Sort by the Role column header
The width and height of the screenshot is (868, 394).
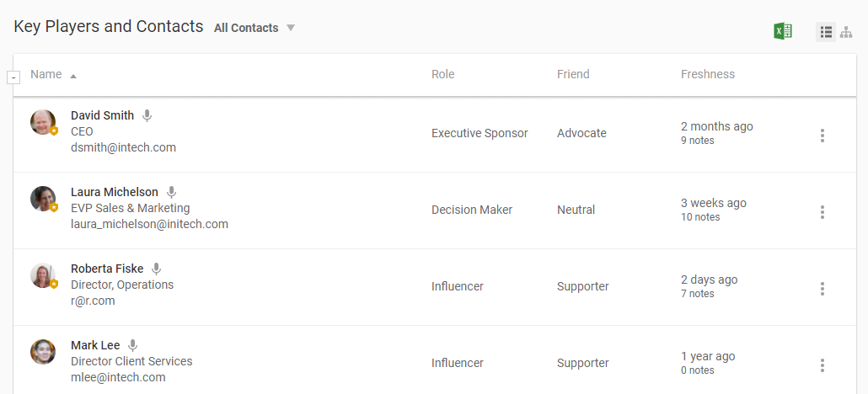442,74
